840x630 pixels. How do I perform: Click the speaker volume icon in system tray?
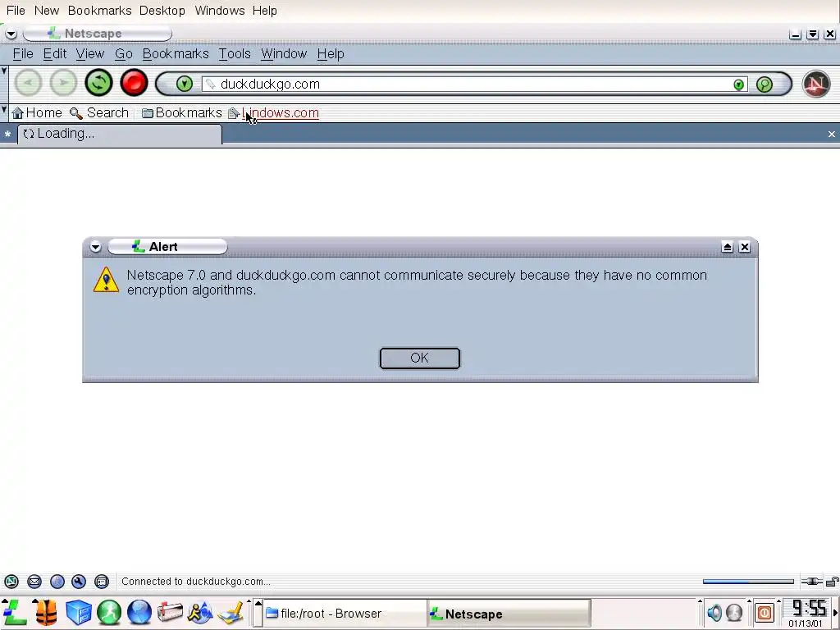click(714, 612)
